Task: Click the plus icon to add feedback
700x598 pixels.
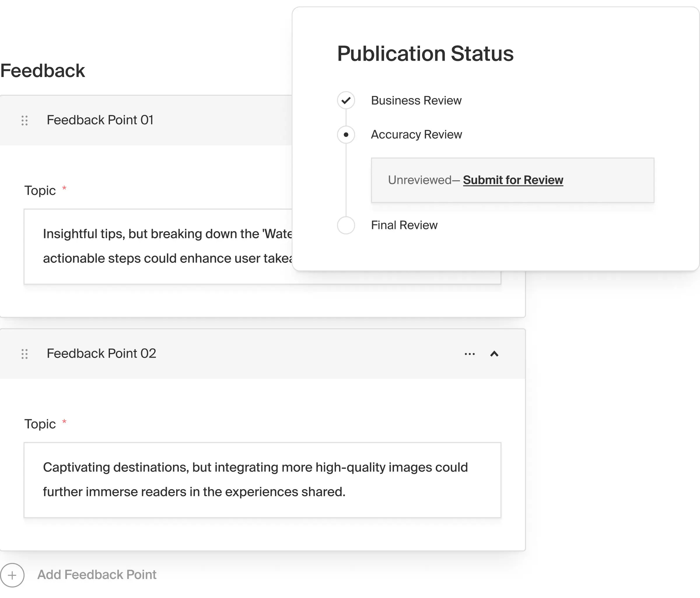Action: pyautogui.click(x=13, y=575)
